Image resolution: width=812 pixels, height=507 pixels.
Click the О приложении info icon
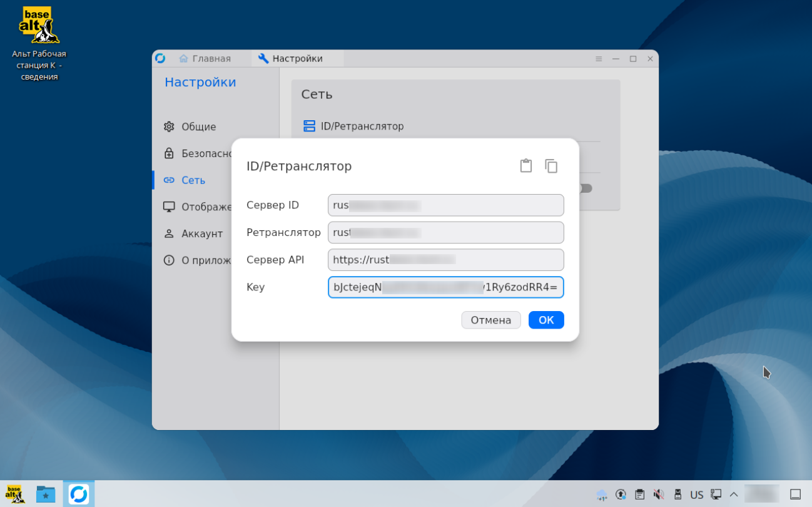coord(168,260)
